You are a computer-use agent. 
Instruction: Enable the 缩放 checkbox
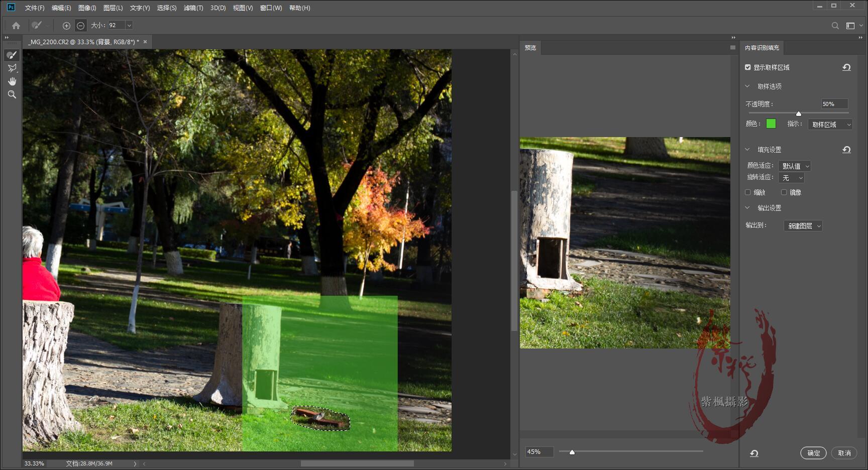pos(748,192)
